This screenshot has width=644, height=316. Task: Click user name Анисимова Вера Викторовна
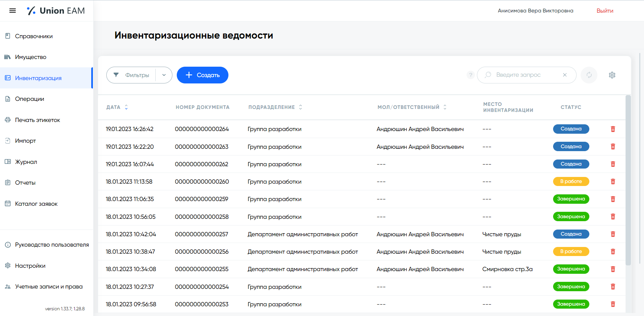[x=535, y=11]
